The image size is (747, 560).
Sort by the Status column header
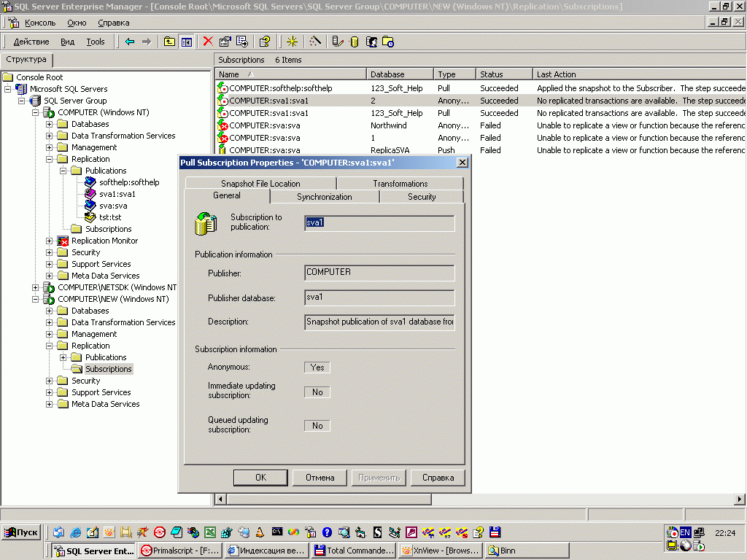click(x=504, y=74)
